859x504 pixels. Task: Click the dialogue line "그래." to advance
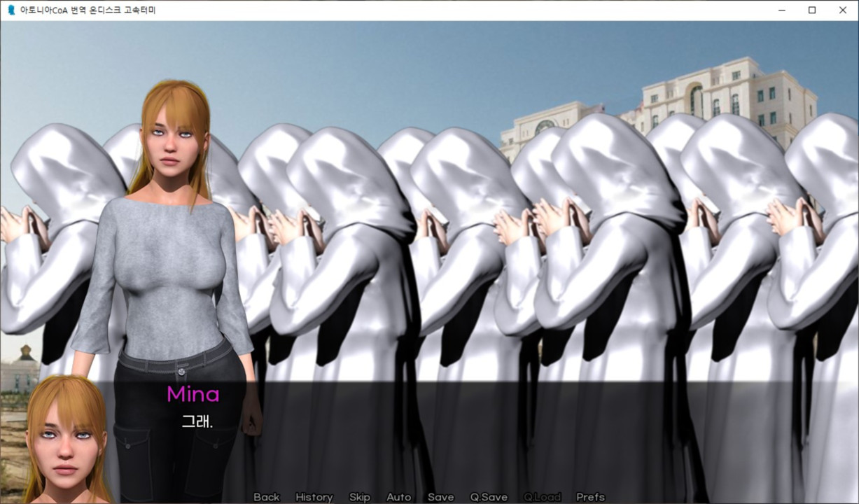point(197,422)
